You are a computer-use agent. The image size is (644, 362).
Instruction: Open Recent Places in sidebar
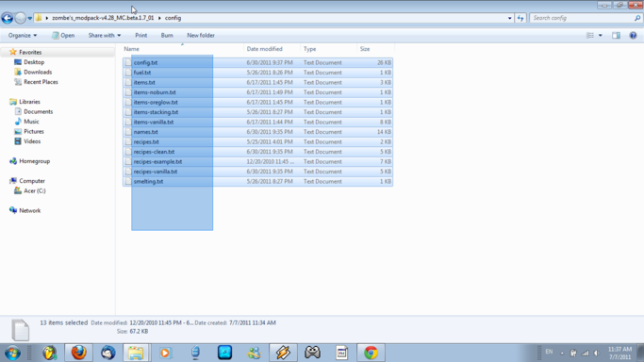tap(41, 82)
